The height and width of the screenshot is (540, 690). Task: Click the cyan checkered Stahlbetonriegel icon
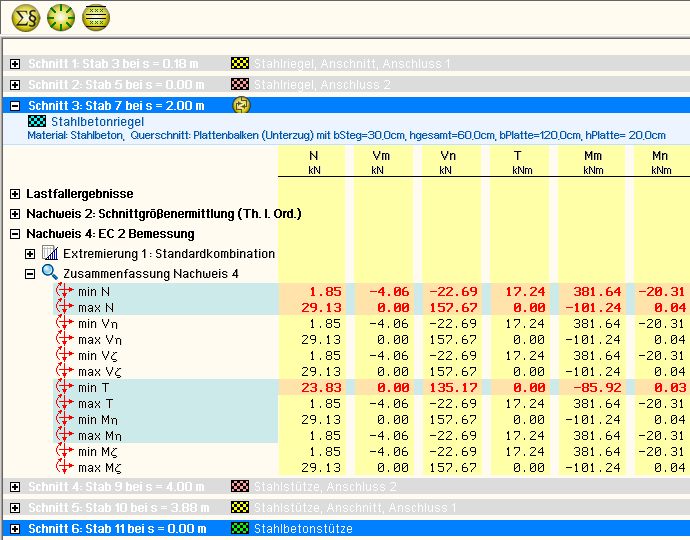click(37, 121)
